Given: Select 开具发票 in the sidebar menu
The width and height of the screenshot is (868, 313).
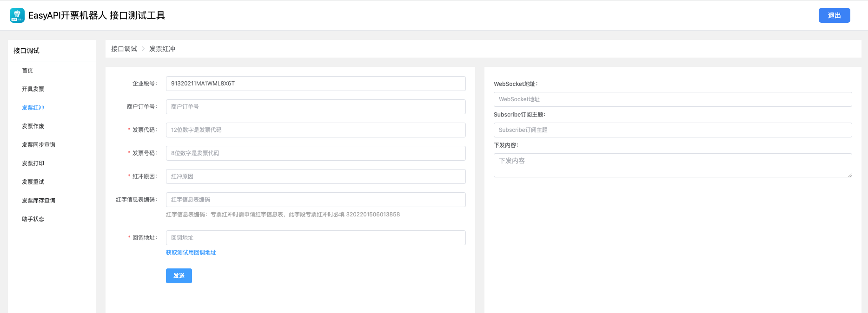Looking at the screenshot, I should pyautogui.click(x=33, y=89).
